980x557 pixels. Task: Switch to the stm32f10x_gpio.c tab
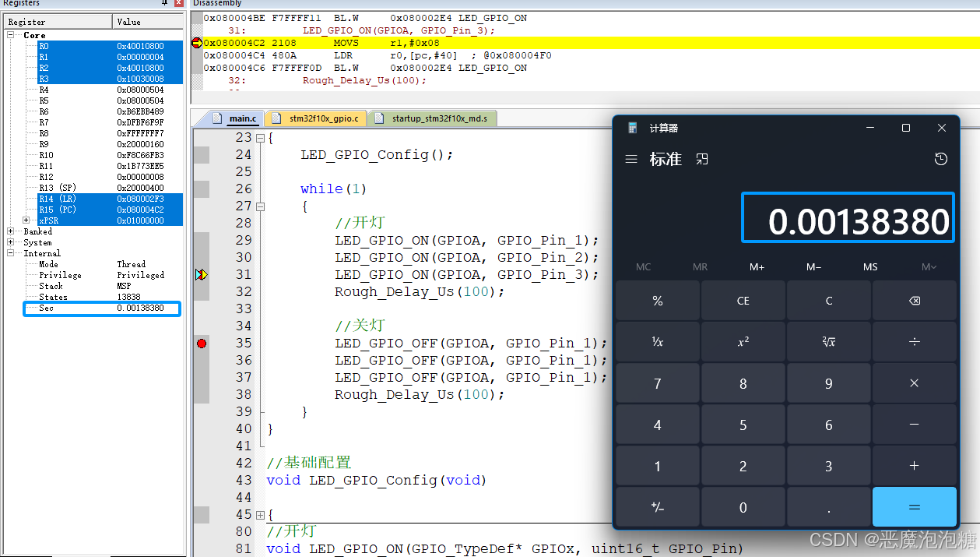[315, 118]
